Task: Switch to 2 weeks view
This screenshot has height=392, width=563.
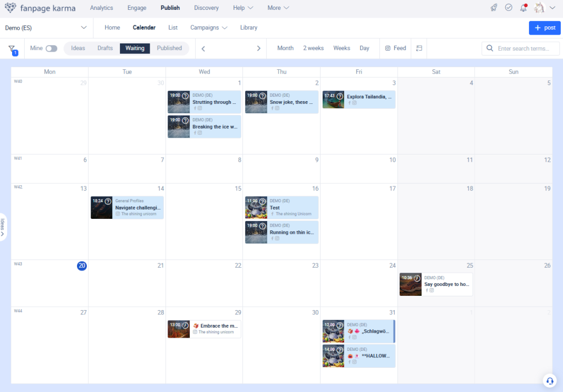Action: click(x=313, y=48)
